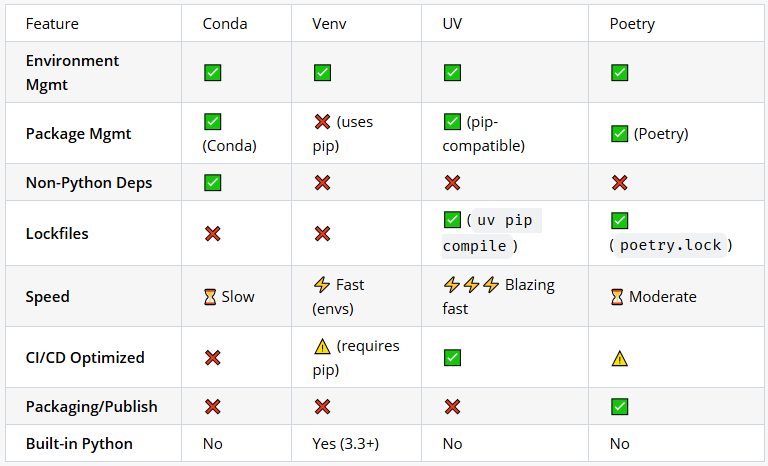Click the red X under UV for Non-Python Deps
The width and height of the screenshot is (768, 466).
[452, 183]
